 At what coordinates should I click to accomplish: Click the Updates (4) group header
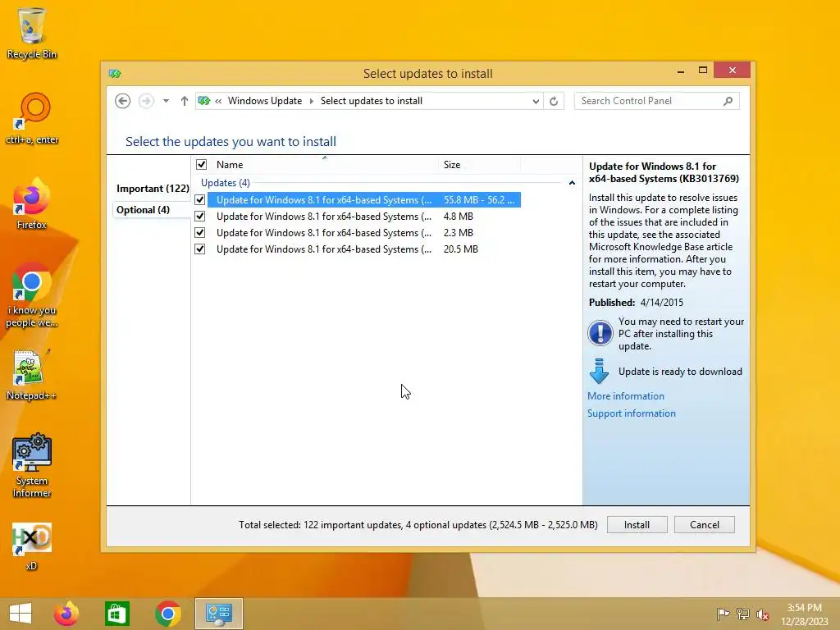pos(226,183)
